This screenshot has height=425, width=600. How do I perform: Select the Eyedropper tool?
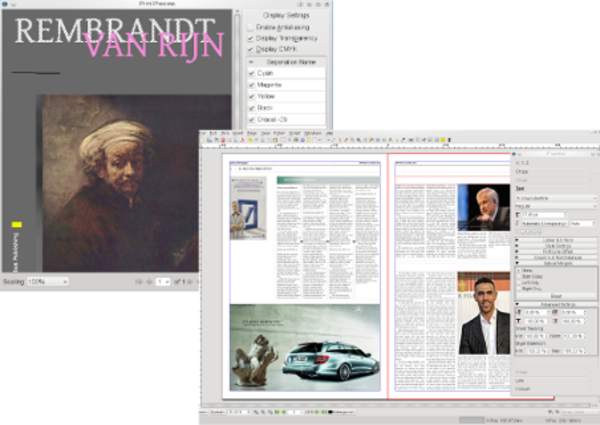pos(403,140)
